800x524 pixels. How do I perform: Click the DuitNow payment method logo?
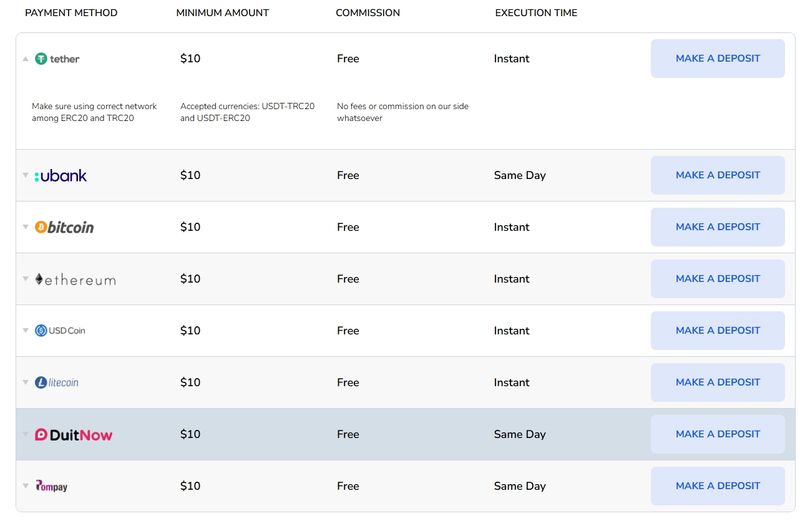(x=73, y=435)
